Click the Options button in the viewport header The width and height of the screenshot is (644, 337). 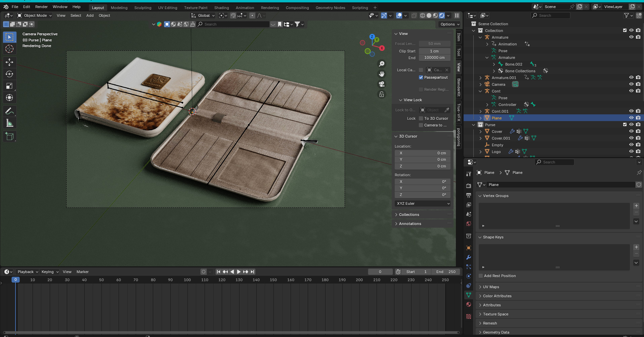click(449, 24)
